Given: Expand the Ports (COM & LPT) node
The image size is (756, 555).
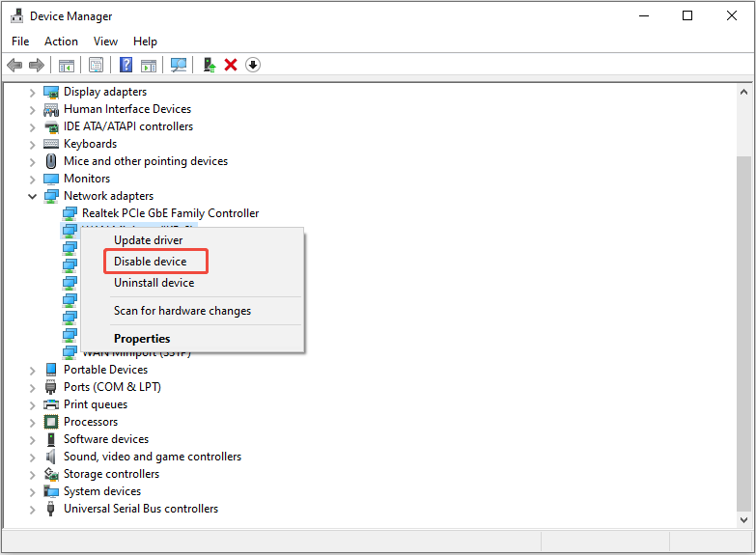Looking at the screenshot, I should [x=32, y=388].
